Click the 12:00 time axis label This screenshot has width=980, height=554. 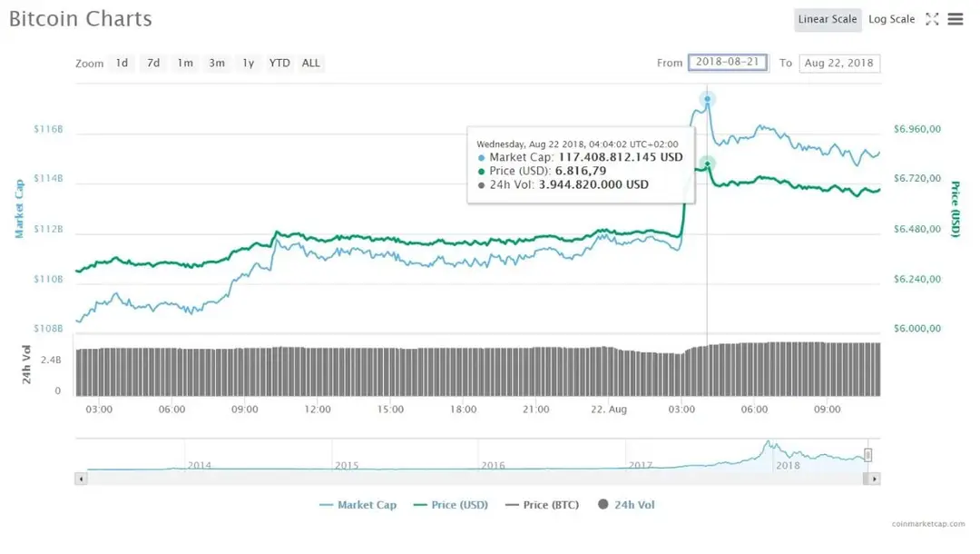pyautogui.click(x=318, y=410)
